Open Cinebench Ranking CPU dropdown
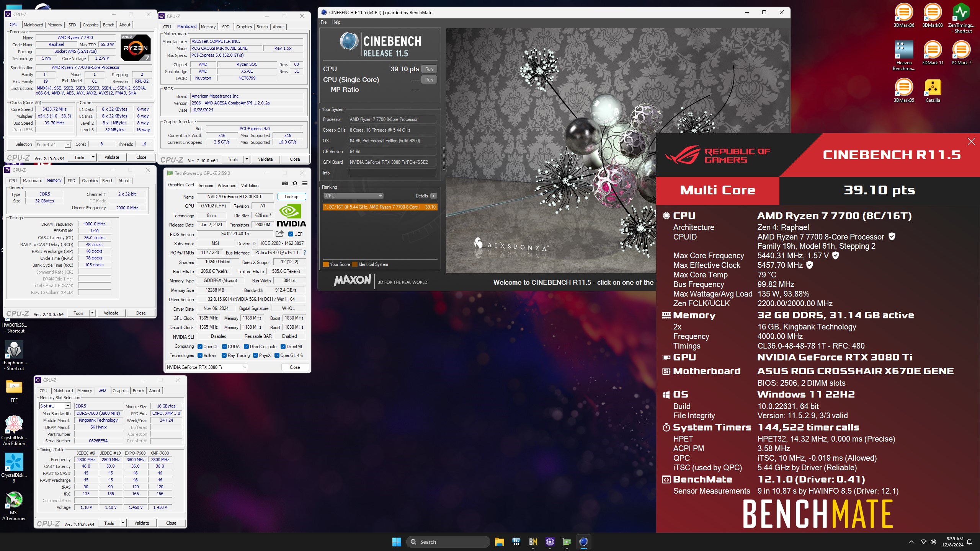 (353, 196)
